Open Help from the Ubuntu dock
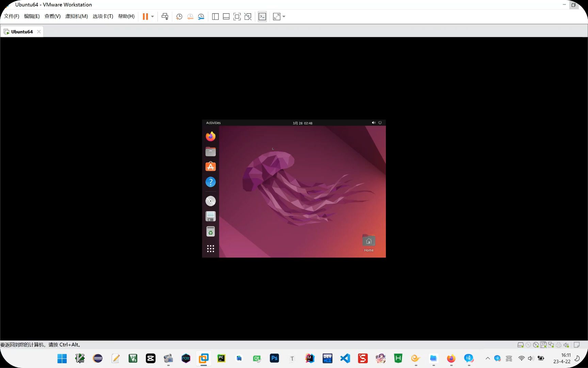 click(x=211, y=182)
